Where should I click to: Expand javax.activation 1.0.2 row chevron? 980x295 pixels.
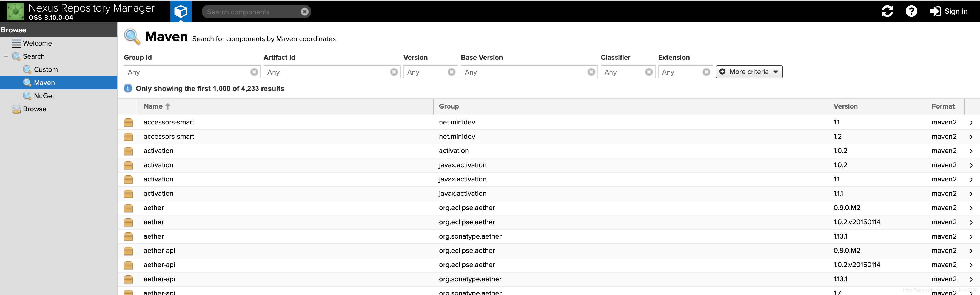[x=971, y=165]
